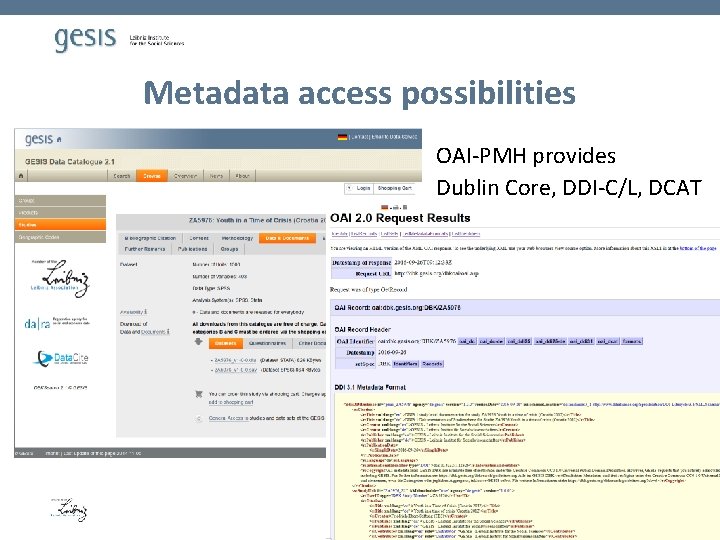The height and width of the screenshot is (540, 720).
Task: Select the Datasets download tab
Action: tap(225, 343)
